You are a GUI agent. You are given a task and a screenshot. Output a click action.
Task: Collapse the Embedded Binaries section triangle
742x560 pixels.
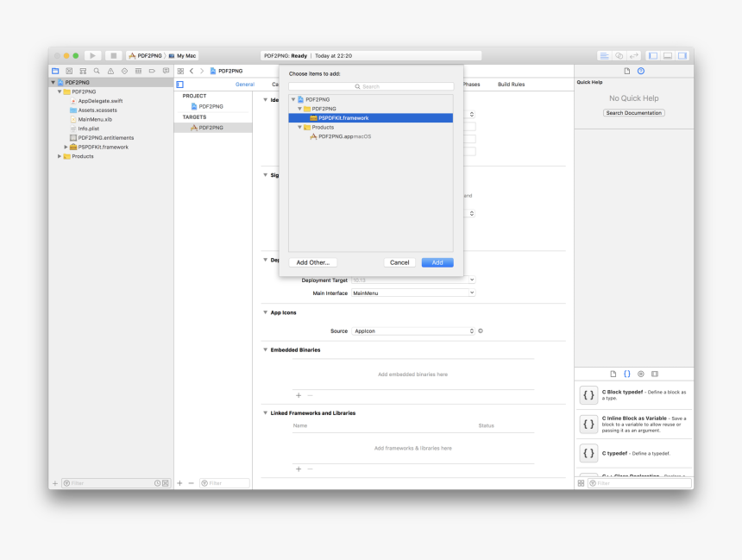265,349
